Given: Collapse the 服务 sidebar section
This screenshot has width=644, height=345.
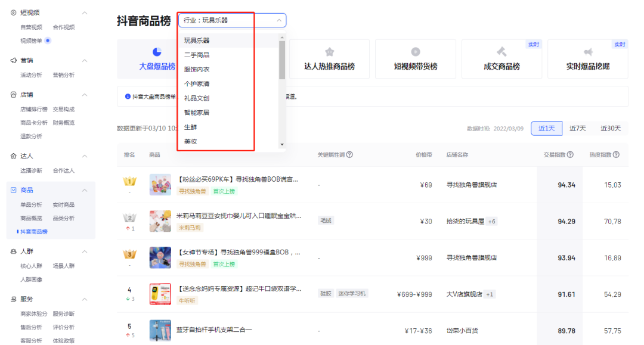Looking at the screenshot, I should (85, 300).
